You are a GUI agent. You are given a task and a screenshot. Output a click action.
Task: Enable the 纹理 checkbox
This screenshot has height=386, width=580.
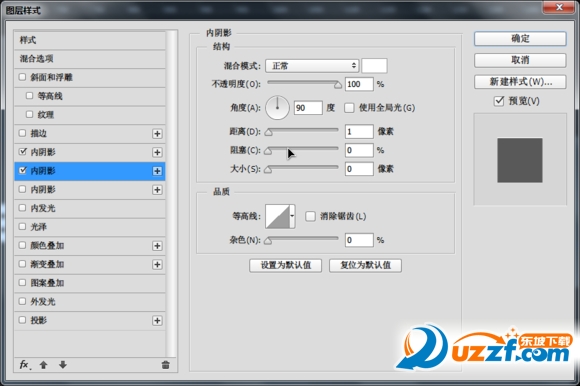30,114
